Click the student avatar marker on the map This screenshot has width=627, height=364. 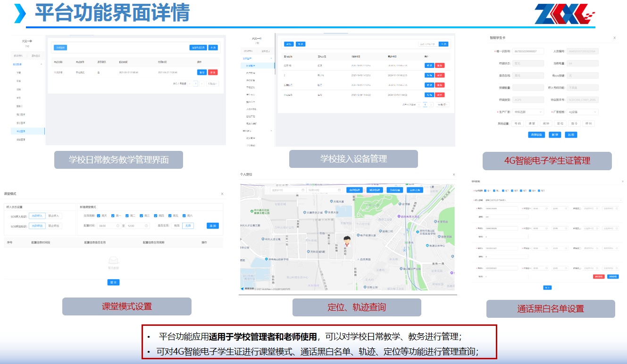(348, 242)
